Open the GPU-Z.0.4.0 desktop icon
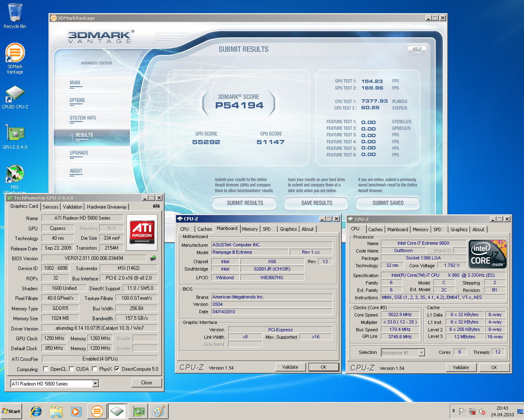Viewport: 524px width, 420px height. [x=15, y=137]
